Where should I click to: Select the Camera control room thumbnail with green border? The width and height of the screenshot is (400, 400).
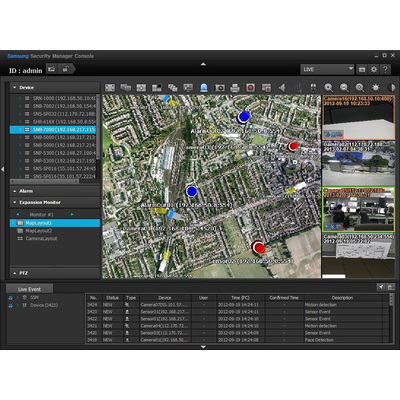(358, 209)
